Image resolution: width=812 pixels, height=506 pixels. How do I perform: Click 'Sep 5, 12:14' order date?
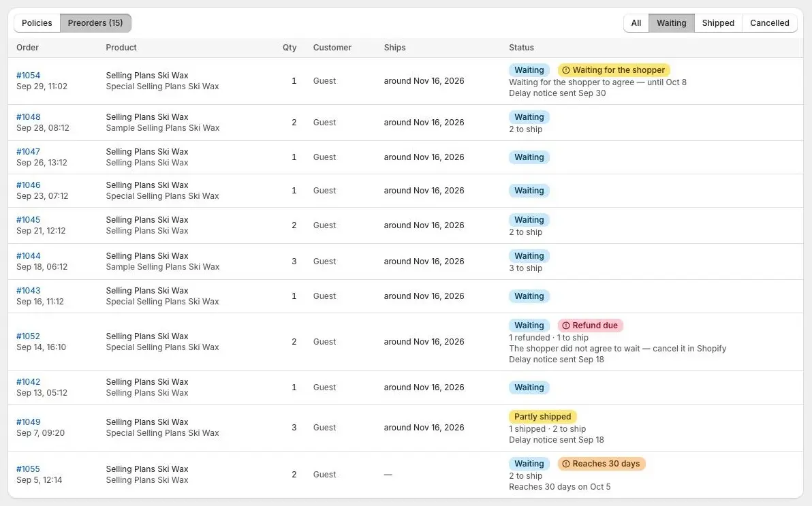39,479
